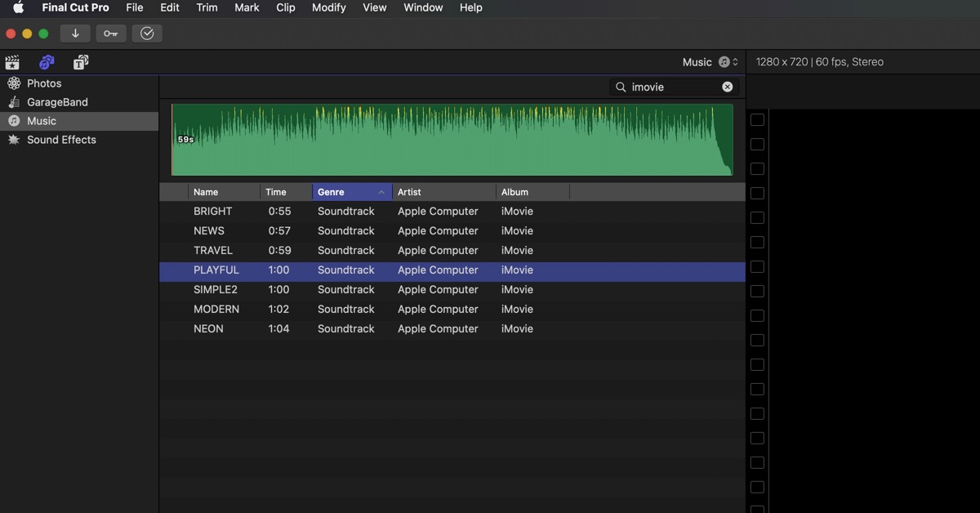980x513 pixels.
Task: Click the magnifying glass search icon
Action: (x=621, y=87)
